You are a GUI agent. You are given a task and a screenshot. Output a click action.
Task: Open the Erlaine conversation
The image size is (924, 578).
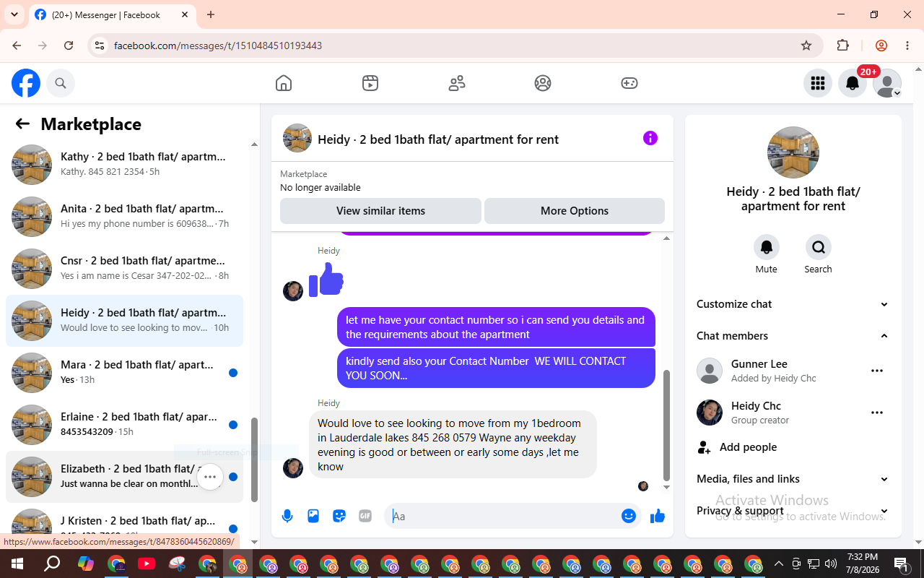[125, 425]
